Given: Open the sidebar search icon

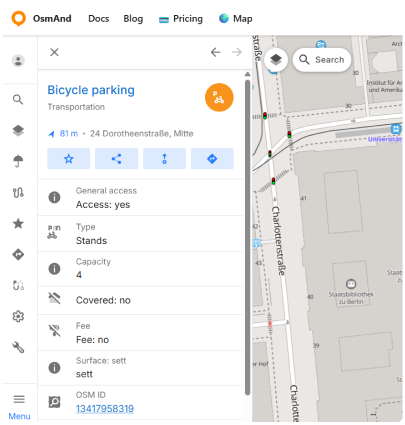Looking at the screenshot, I should 18,99.
